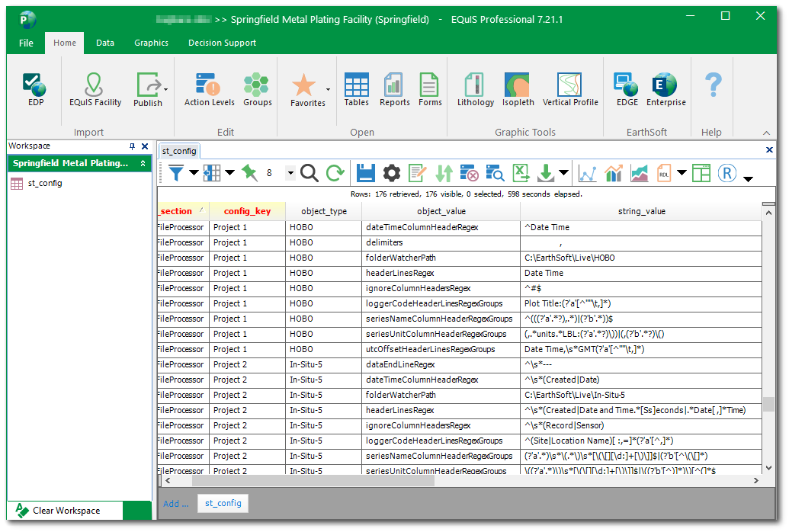Viewport: 789px width, 532px height.
Task: Export the grid to Excel
Action: 520,173
